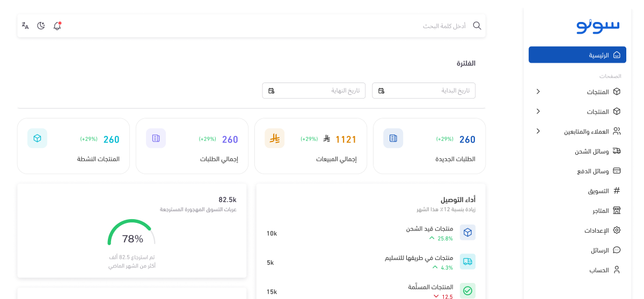644x299 pixels.
Task: Click the search magnifier icon
Action: click(477, 26)
